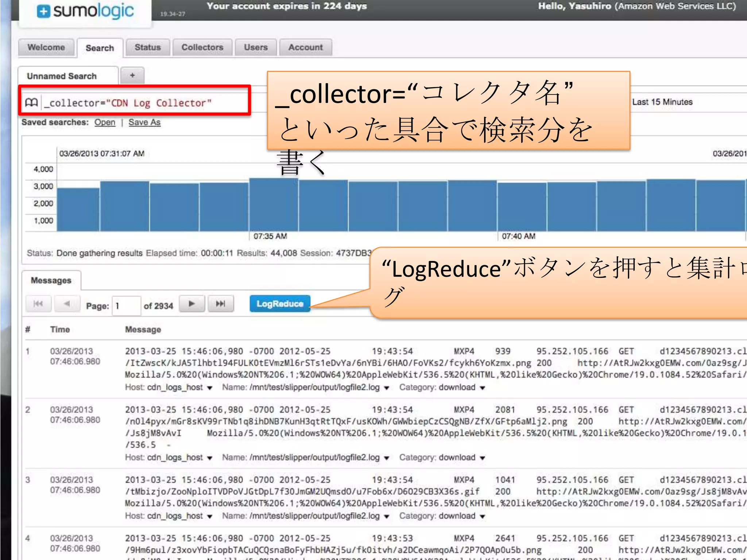747x560 pixels.
Task: Click the Save As link
Action: [144, 122]
